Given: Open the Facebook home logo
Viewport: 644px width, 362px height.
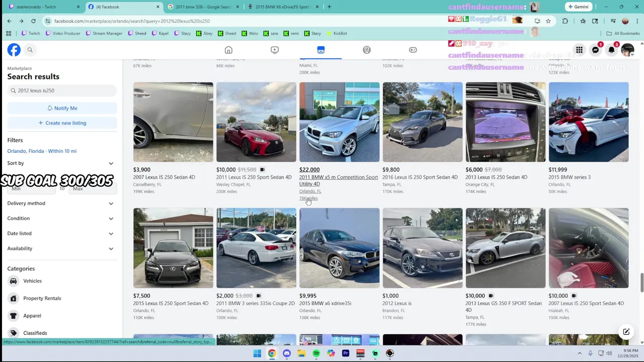Looking at the screenshot, I should 14,50.
